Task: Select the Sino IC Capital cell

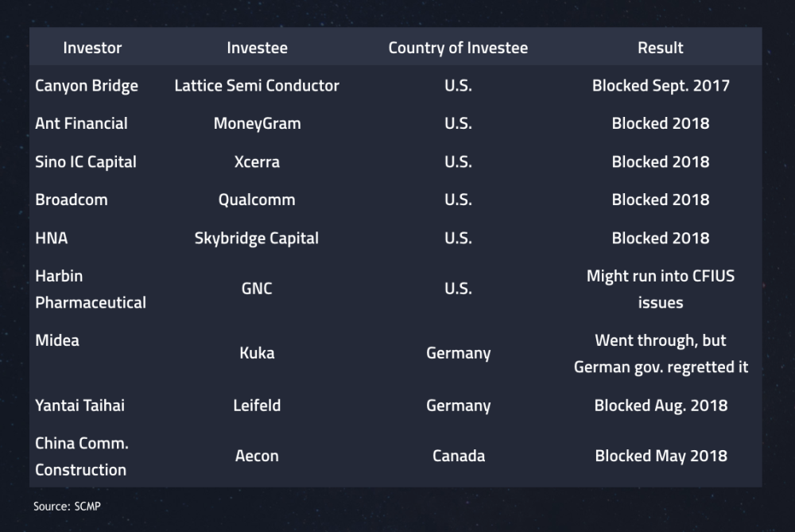Action: coord(86,161)
